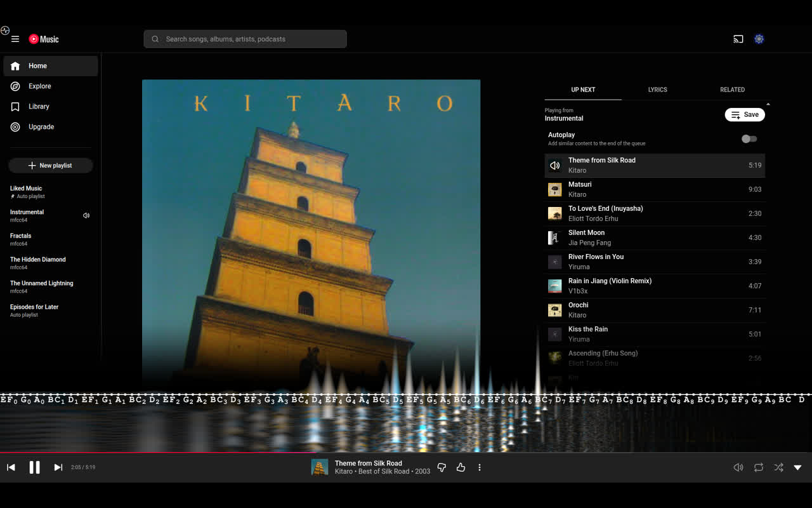
Task: Click the search songs input field
Action: click(x=245, y=39)
